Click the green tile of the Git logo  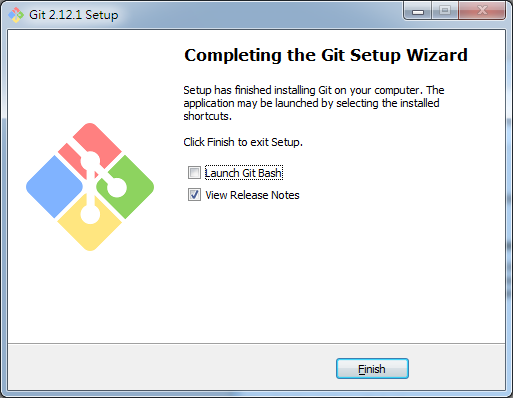pyautogui.click(x=128, y=187)
